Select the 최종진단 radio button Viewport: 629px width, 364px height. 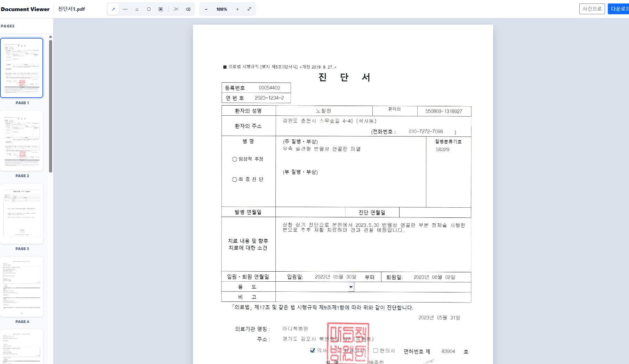click(x=235, y=180)
